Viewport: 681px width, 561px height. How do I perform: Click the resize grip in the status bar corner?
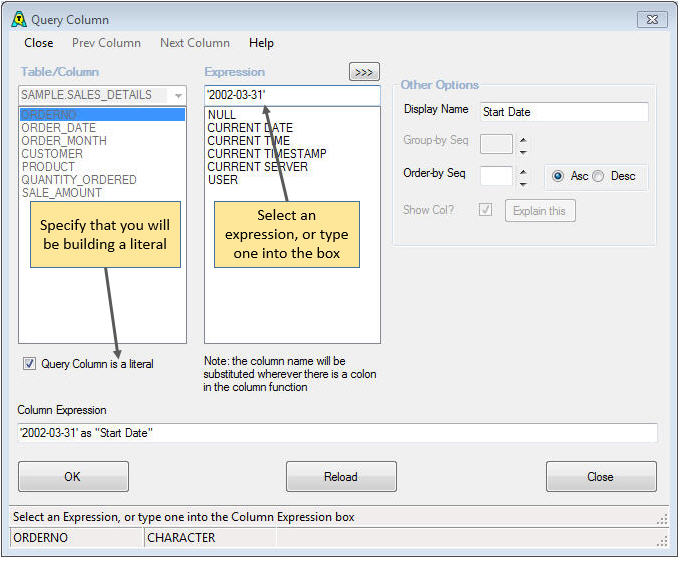coord(662,541)
